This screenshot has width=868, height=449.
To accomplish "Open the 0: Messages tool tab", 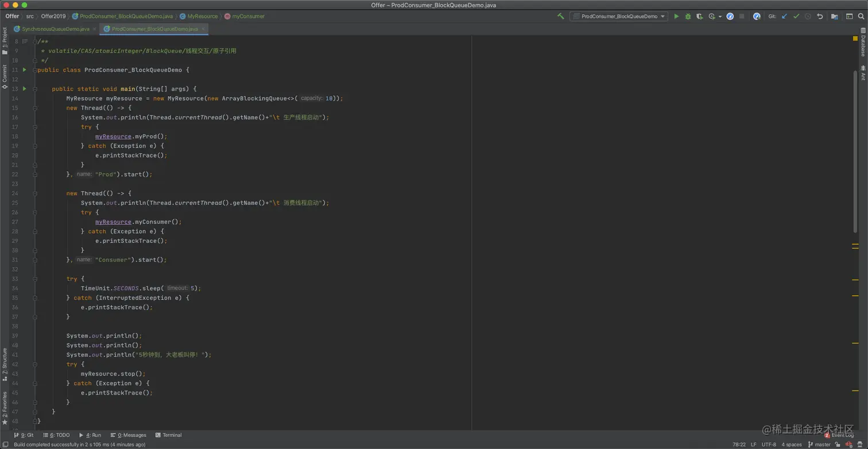I will 128,435.
